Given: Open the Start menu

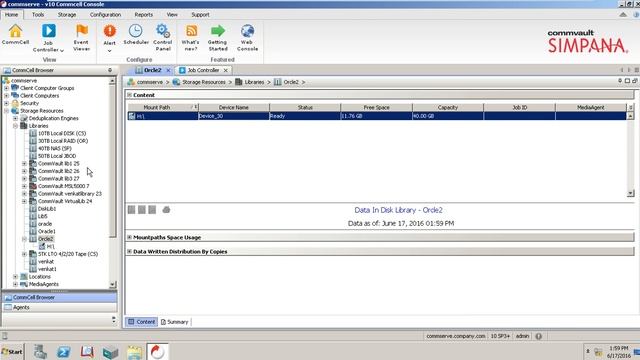Looking at the screenshot, I should pyautogui.click(x=12, y=351).
